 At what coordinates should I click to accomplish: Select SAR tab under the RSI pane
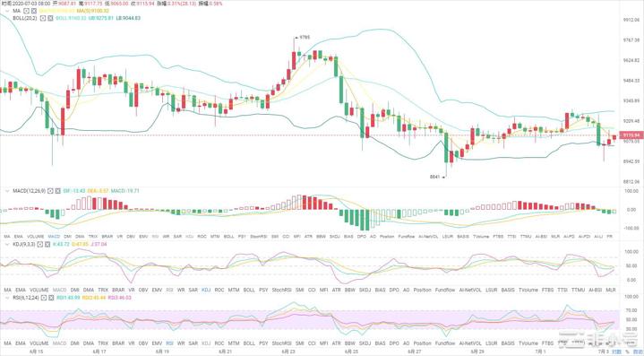click(193, 343)
